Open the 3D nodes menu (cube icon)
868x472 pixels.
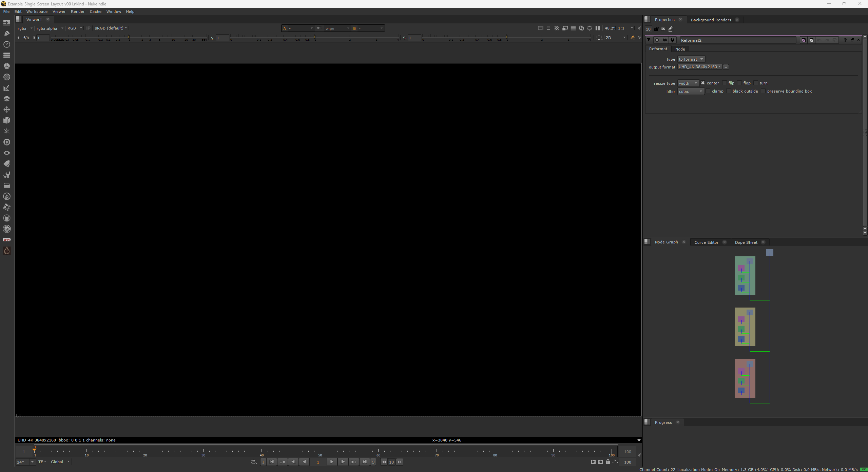(7, 120)
